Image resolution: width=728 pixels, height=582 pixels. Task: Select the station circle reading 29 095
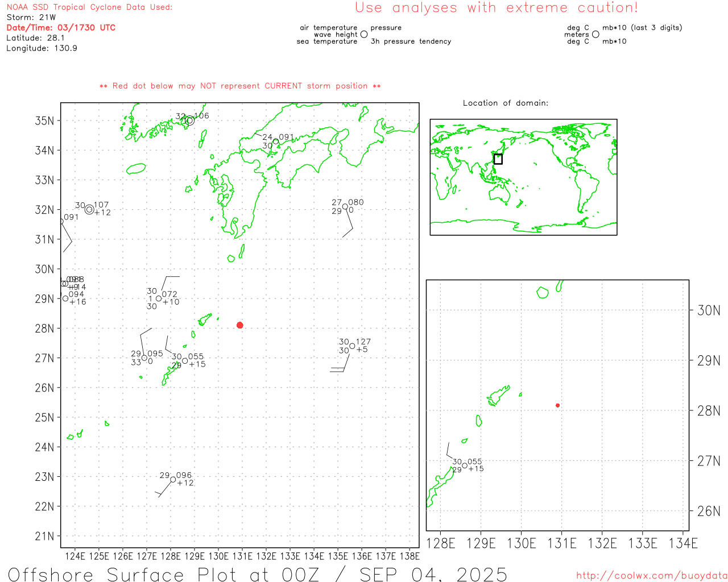pyautogui.click(x=144, y=358)
